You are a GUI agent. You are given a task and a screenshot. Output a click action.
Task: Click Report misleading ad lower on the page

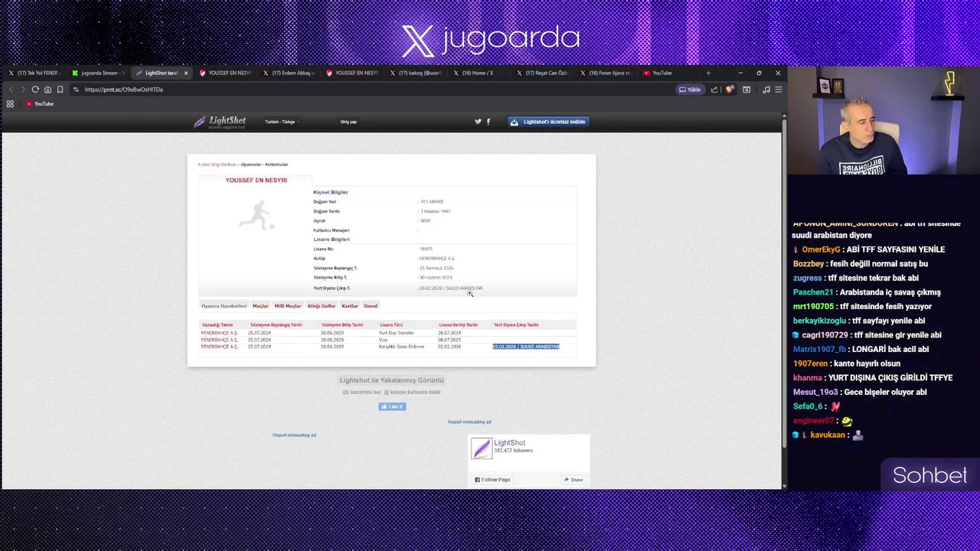tap(294, 435)
